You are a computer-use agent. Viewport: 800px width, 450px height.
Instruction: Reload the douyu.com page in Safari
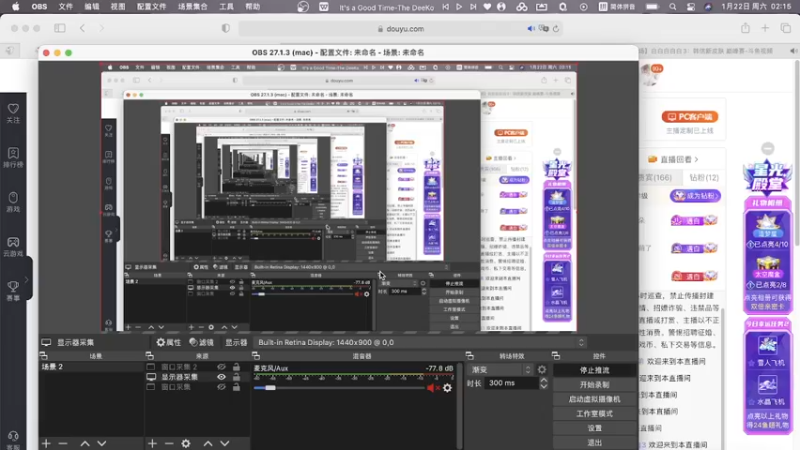click(x=556, y=29)
